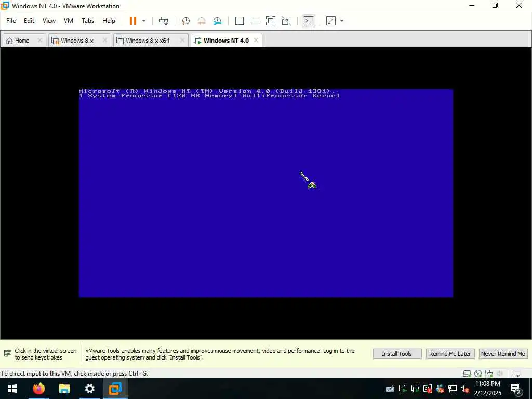This screenshot has width=532, height=399.
Task: Close the Windows NT 4.0 tab
Action: pos(256,41)
